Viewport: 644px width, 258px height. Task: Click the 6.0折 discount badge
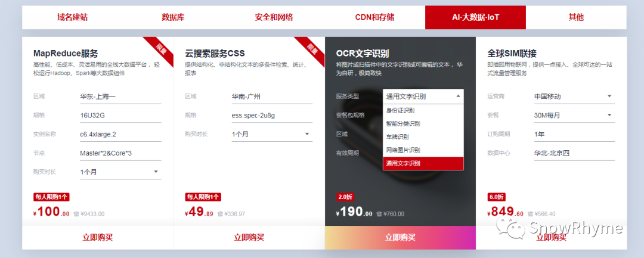(x=497, y=197)
